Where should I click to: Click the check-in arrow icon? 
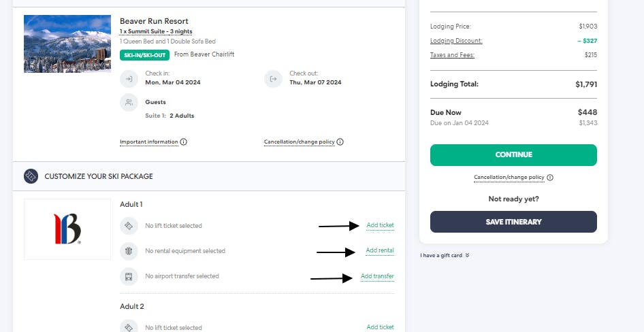pos(129,79)
